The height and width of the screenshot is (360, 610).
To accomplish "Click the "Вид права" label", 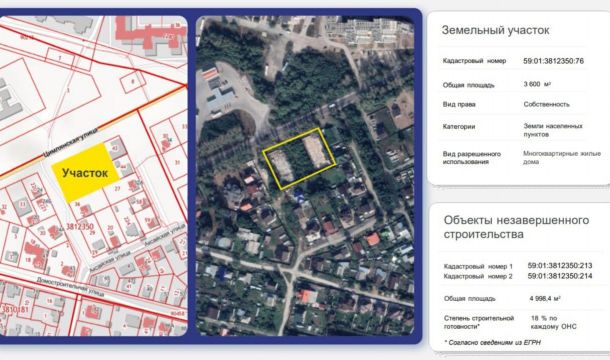I will click(x=459, y=104).
